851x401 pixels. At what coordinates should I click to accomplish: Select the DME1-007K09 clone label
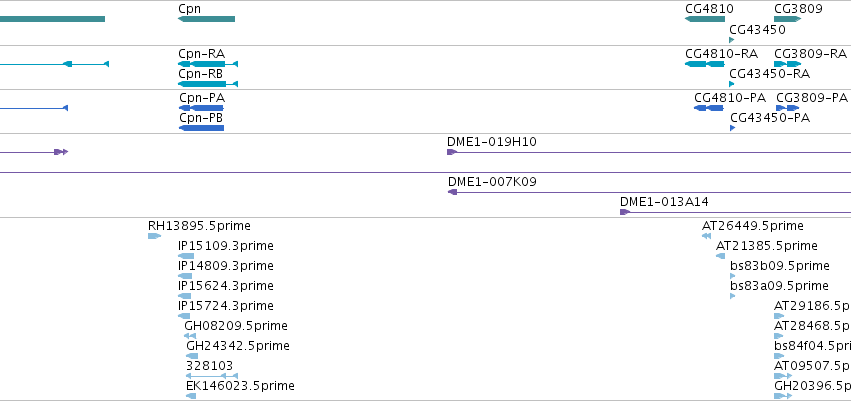[492, 181]
